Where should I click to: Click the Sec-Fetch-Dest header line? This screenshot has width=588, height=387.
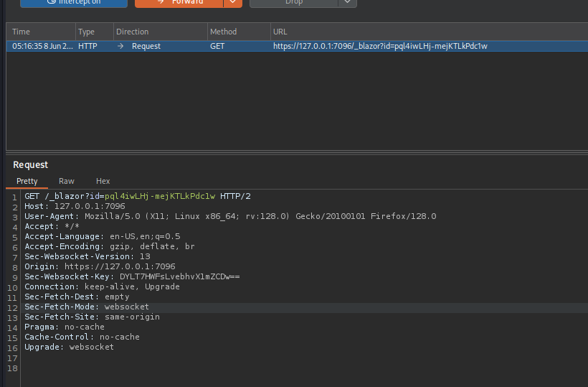[77, 297]
